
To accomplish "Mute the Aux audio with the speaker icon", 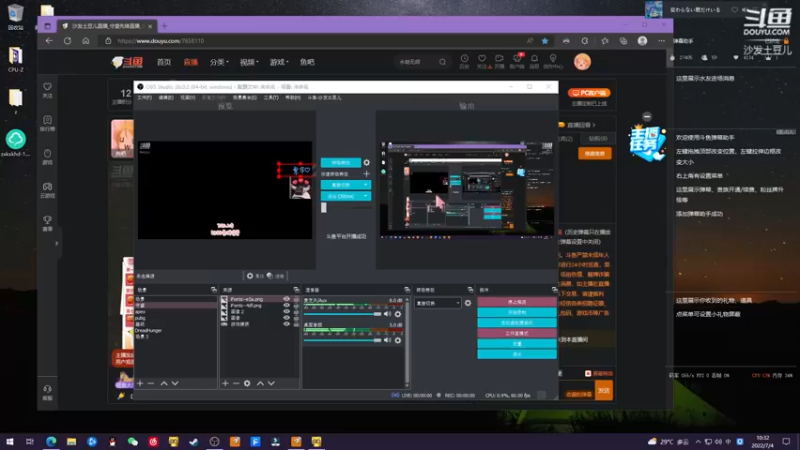I will 387,314.
